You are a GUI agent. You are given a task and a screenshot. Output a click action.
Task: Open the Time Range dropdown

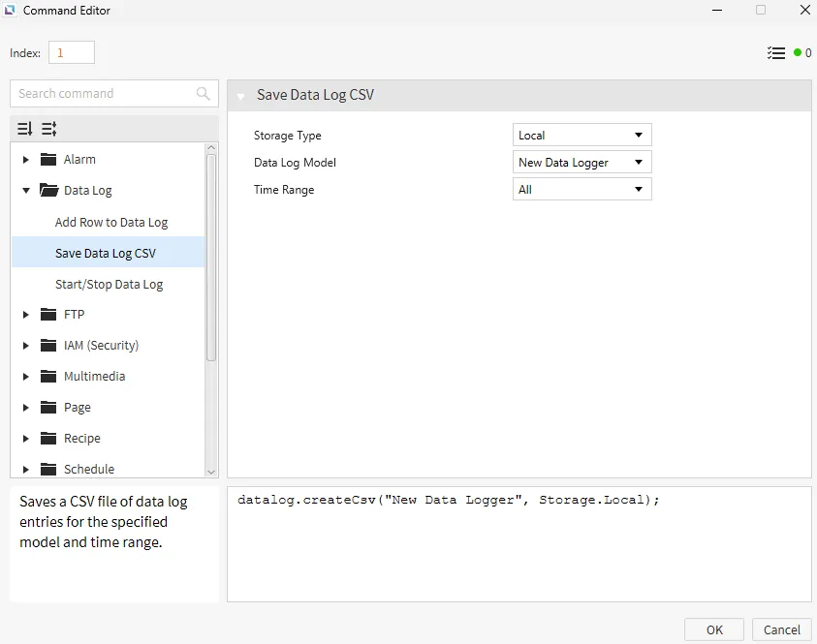581,190
